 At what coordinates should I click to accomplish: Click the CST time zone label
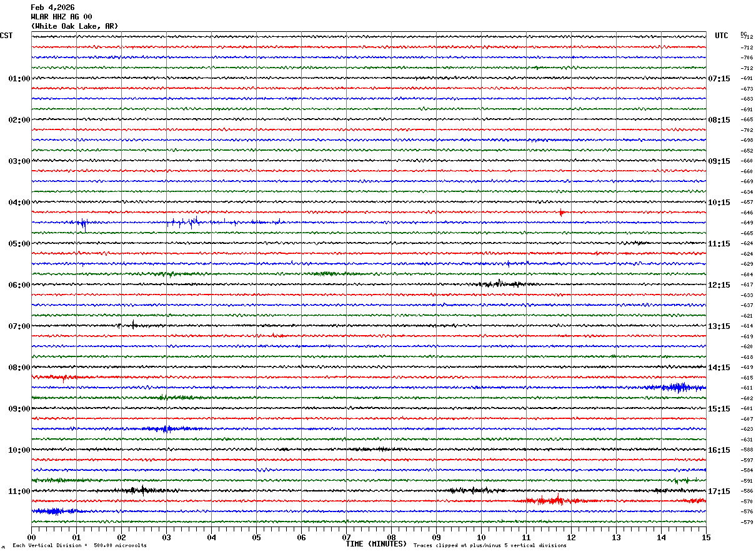(6, 36)
